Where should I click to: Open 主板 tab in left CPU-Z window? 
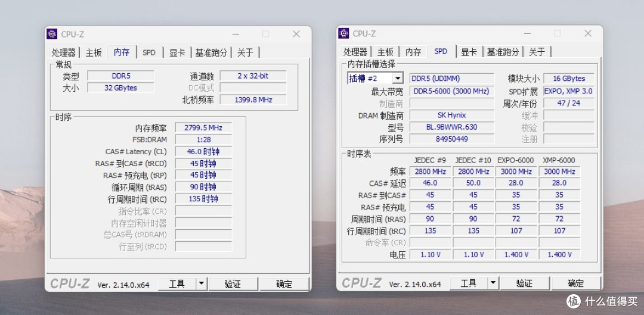[94, 52]
